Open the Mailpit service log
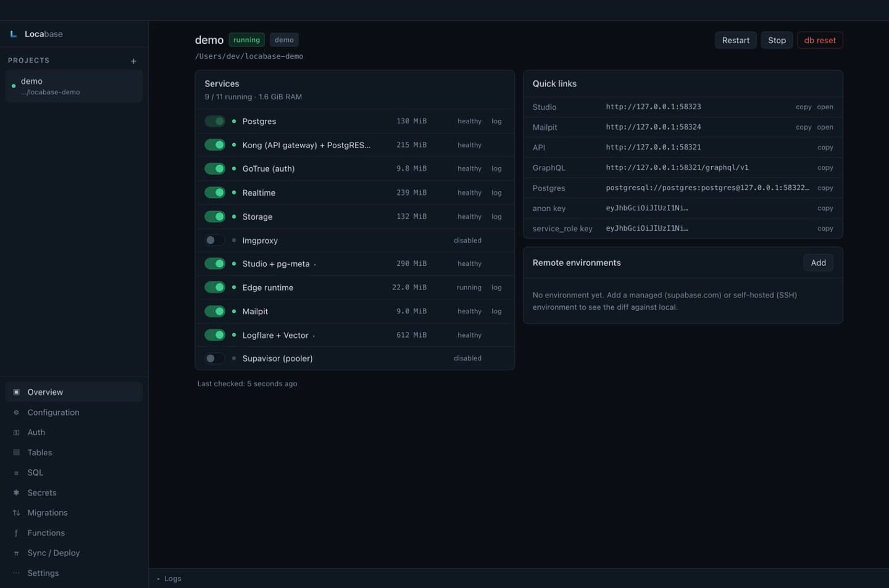 click(x=496, y=312)
